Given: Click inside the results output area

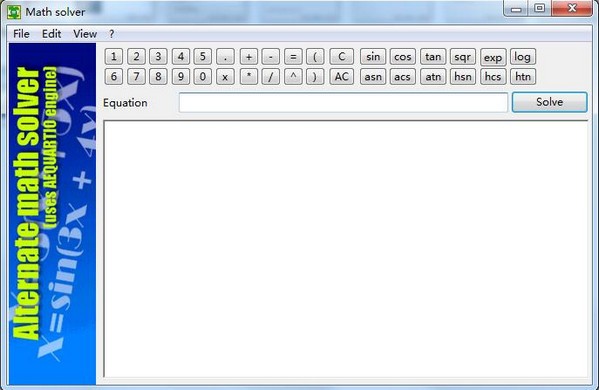Looking at the screenshot, I should pyautogui.click(x=345, y=249).
